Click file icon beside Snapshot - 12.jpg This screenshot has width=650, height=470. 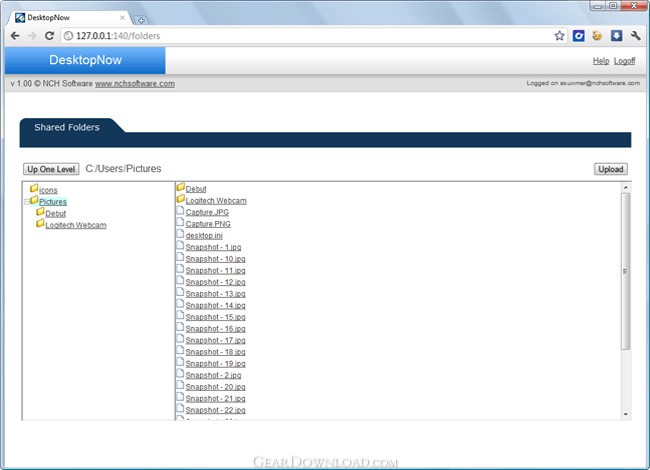click(x=180, y=280)
